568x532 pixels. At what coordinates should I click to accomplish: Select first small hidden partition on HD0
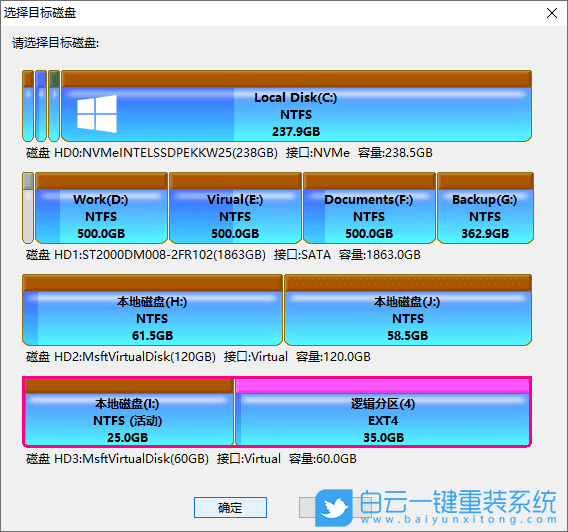point(28,106)
